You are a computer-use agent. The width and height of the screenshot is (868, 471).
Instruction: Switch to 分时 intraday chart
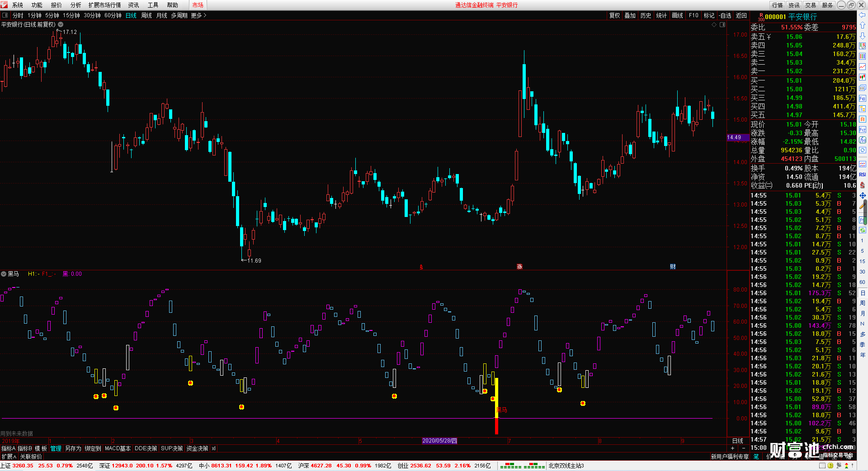18,15
